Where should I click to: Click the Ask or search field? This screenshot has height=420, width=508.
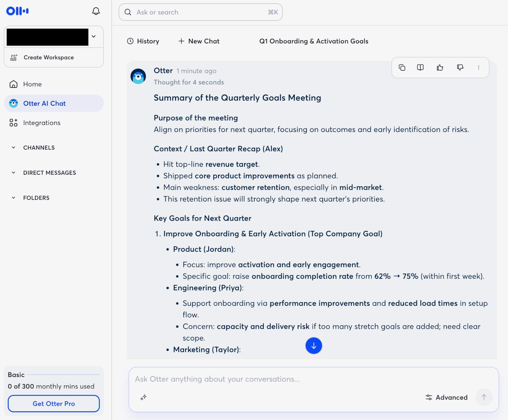pos(200,12)
